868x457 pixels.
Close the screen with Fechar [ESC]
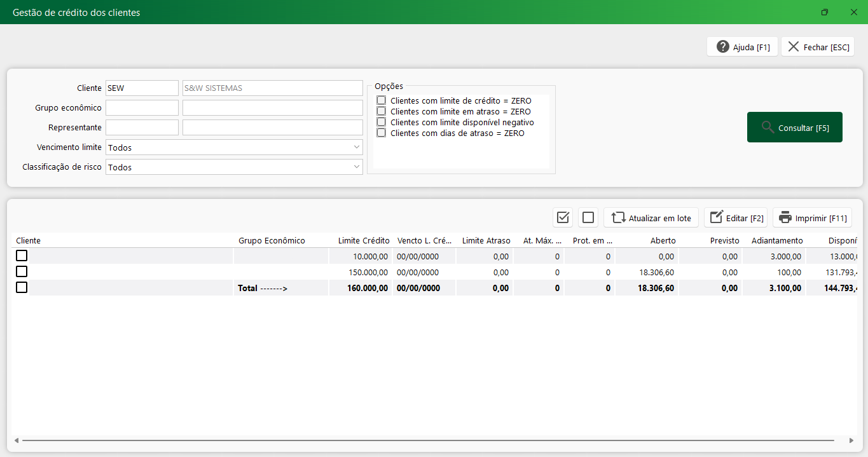coord(818,46)
